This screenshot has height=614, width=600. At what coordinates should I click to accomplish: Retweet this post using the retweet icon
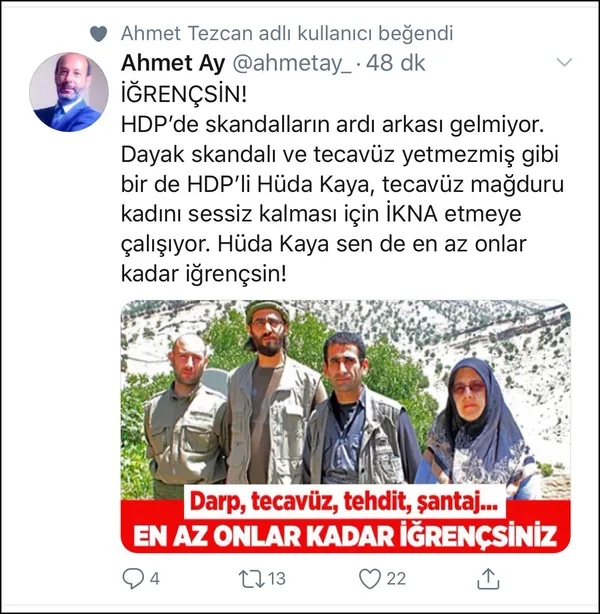pyautogui.click(x=252, y=579)
